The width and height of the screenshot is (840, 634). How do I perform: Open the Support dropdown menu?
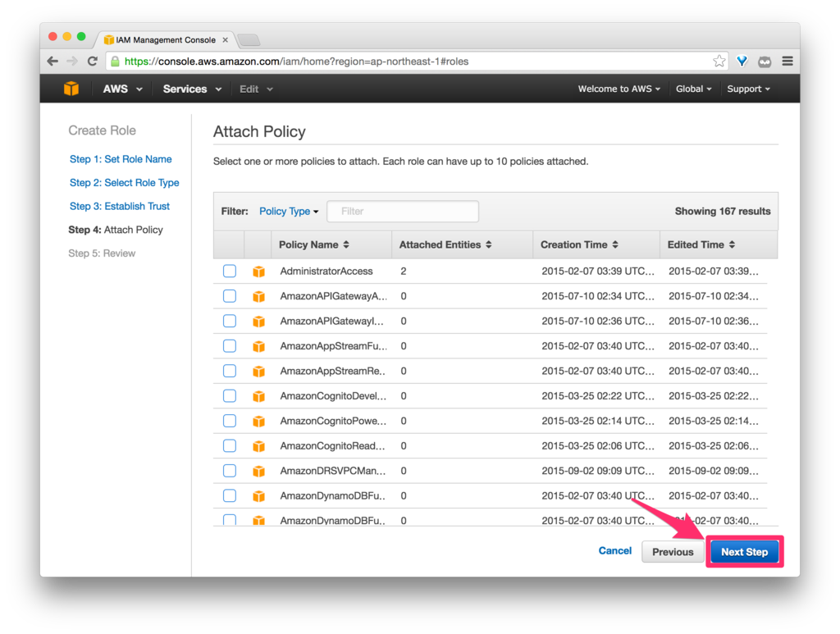coord(748,89)
